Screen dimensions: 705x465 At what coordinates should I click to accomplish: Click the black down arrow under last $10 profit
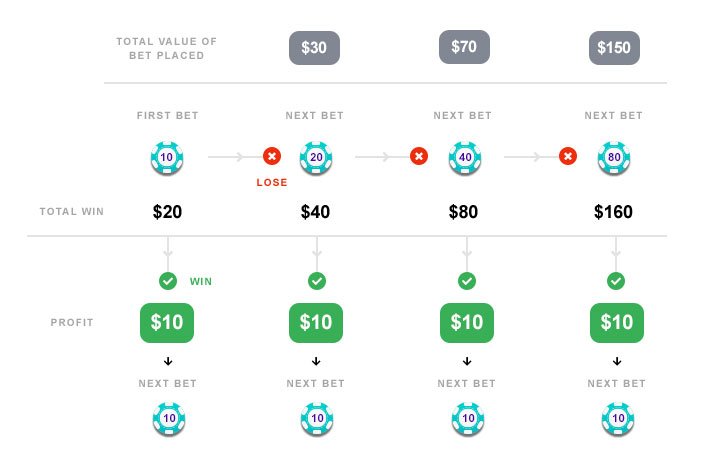click(x=617, y=361)
